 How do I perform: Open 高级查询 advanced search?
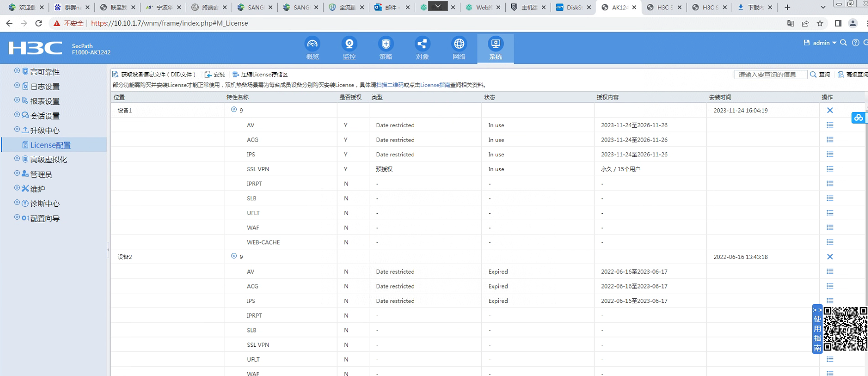tap(852, 74)
